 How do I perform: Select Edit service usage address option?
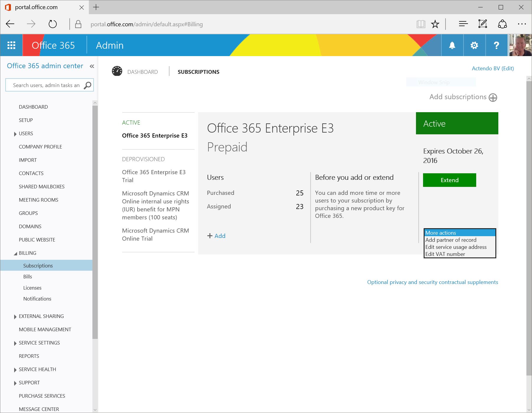[460, 247]
